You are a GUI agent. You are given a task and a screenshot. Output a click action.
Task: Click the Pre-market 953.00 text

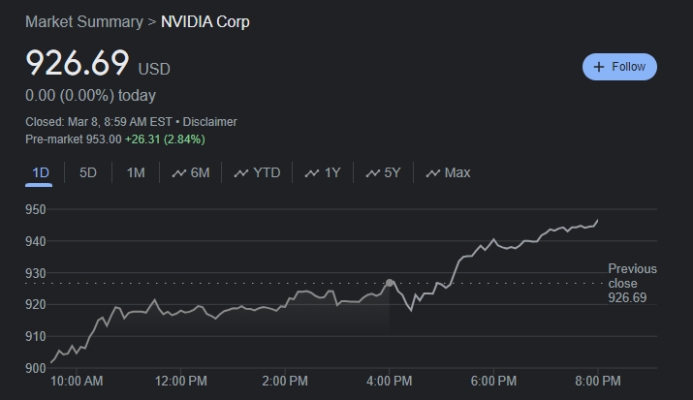click(73, 139)
